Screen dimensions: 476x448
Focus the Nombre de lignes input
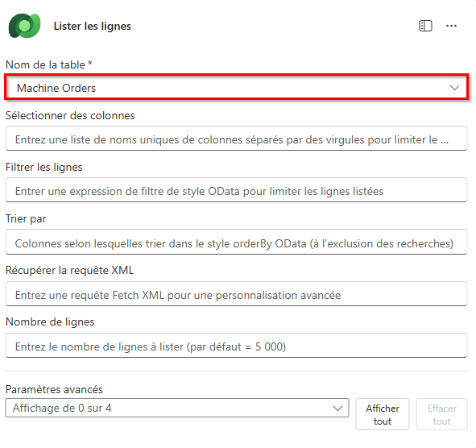click(x=236, y=346)
